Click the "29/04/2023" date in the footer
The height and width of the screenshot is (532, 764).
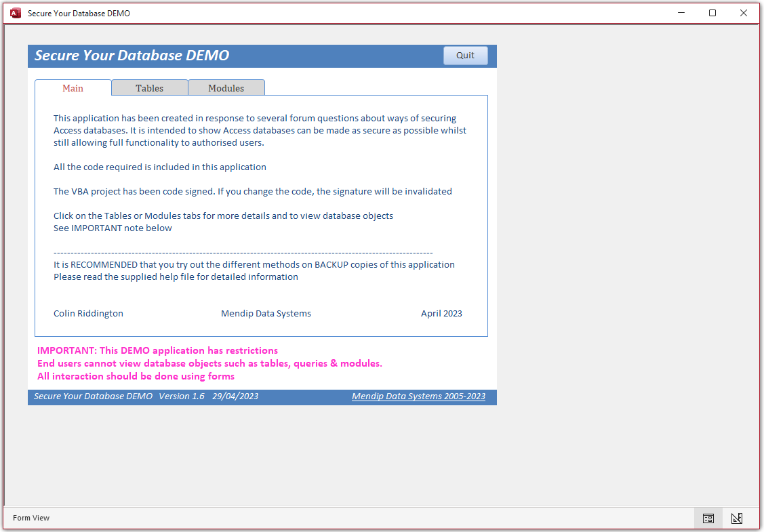pos(235,396)
